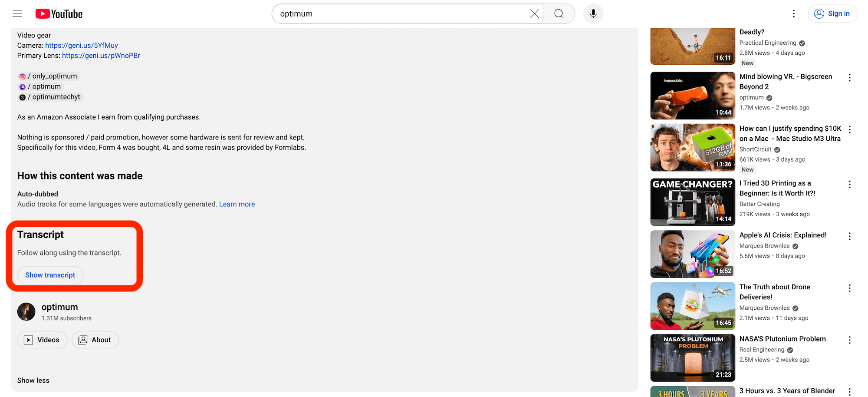The width and height of the screenshot is (868, 397).
Task: Open the channel About button
Action: [95, 340]
